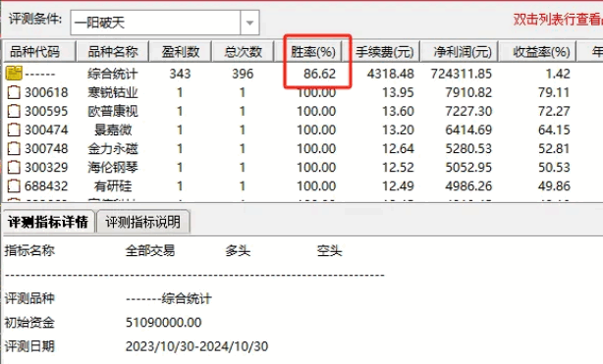The image size is (603, 364).
Task: Click fee value 12.49 cell
Action: [398, 186]
